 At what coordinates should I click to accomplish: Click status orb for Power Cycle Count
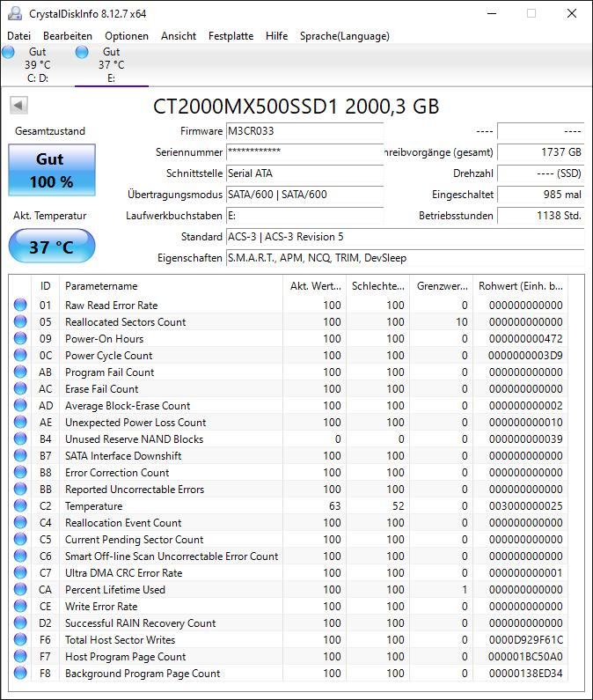(20, 355)
